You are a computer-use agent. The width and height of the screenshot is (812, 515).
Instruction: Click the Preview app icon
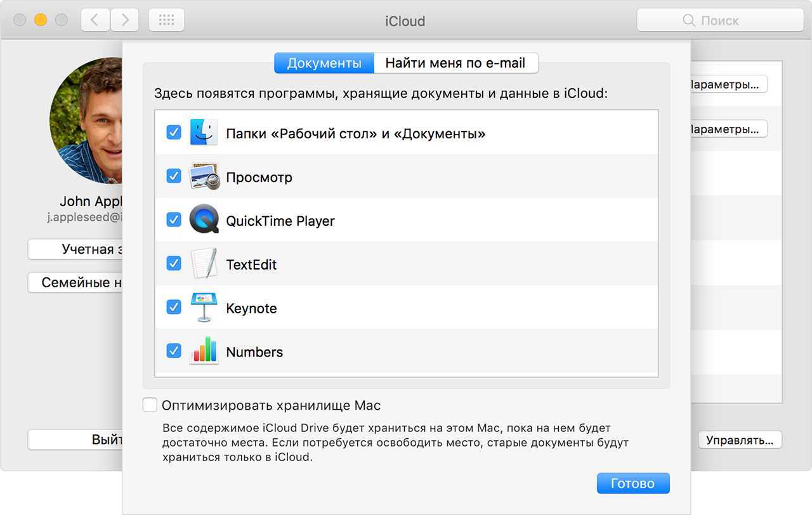204,176
